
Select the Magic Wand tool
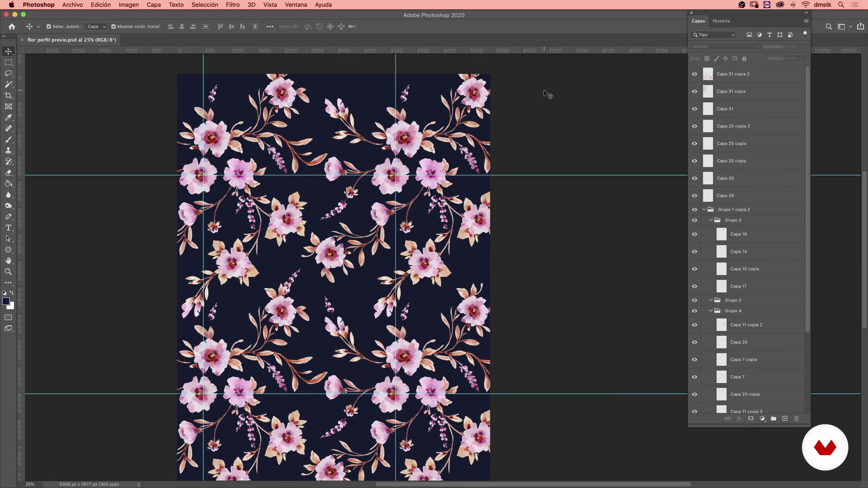click(8, 84)
